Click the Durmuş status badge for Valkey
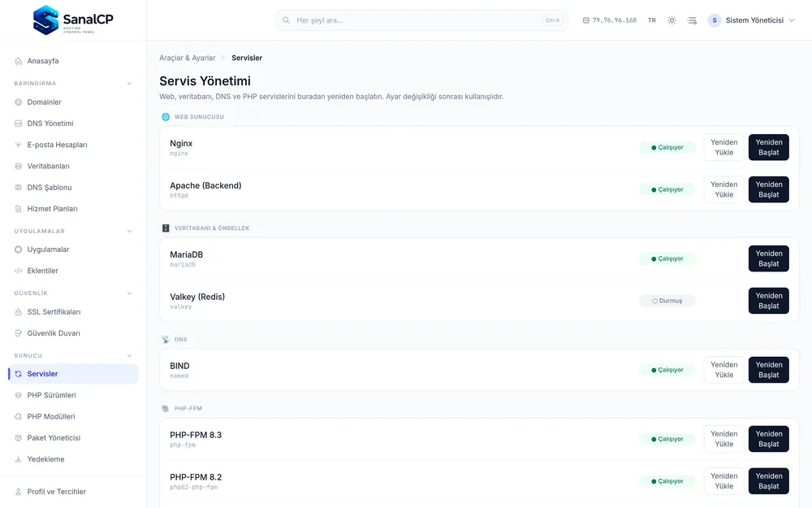Screen dimensions: 812x508 tap(667, 302)
